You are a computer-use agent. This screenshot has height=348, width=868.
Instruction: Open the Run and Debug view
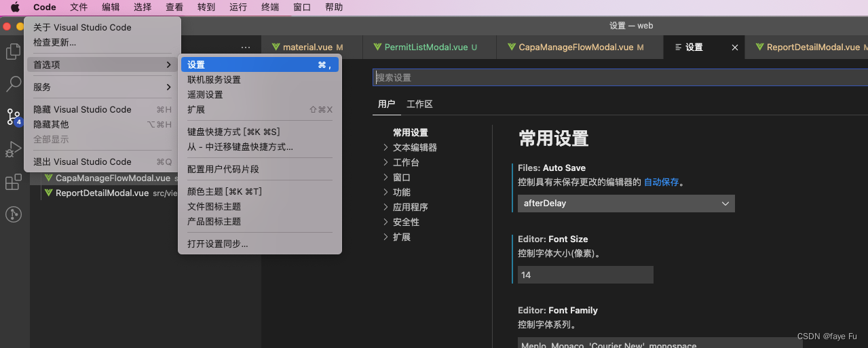click(x=14, y=149)
